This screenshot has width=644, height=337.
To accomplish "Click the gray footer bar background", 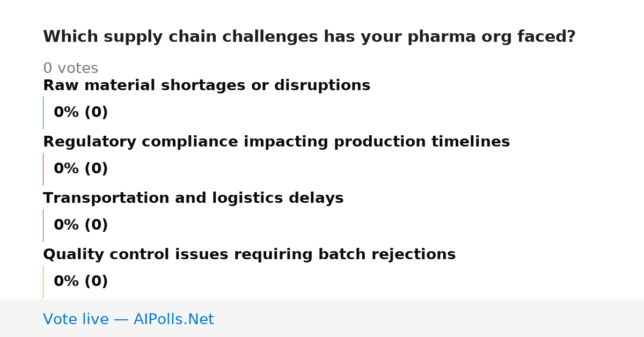I will pos(429,318).
